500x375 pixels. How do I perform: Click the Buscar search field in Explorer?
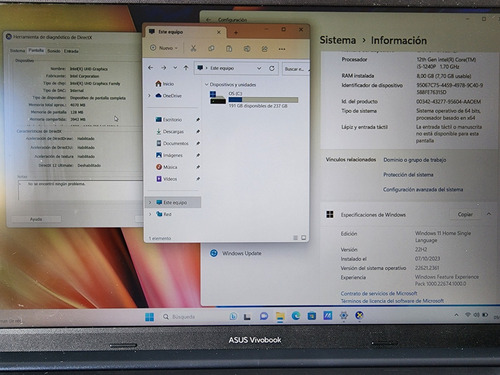tap(295, 69)
